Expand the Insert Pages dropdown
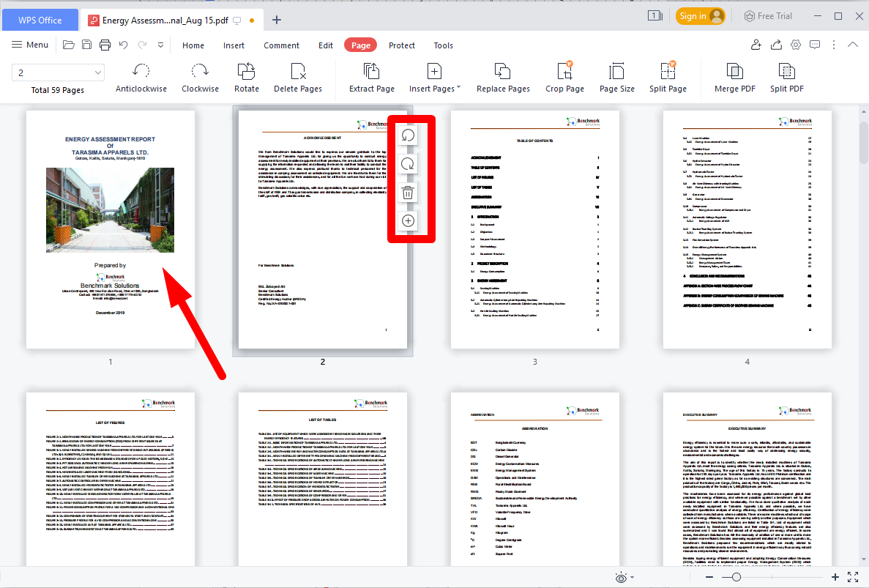 458,88
